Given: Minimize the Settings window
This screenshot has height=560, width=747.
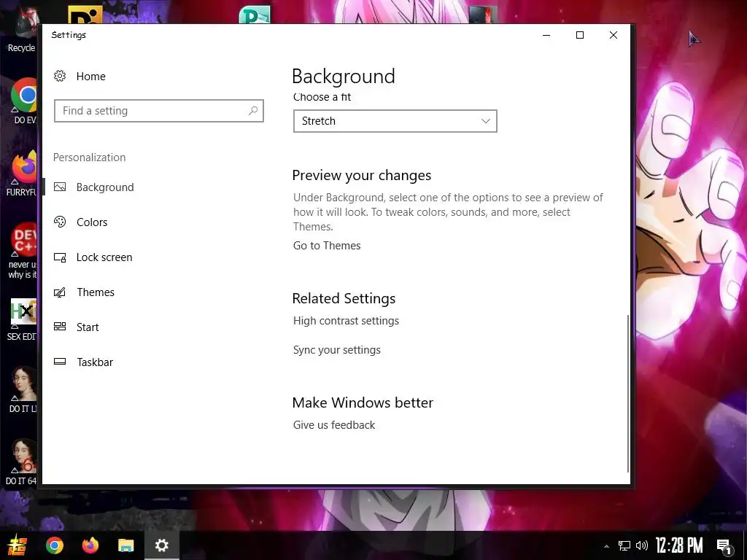Looking at the screenshot, I should pyautogui.click(x=546, y=35).
